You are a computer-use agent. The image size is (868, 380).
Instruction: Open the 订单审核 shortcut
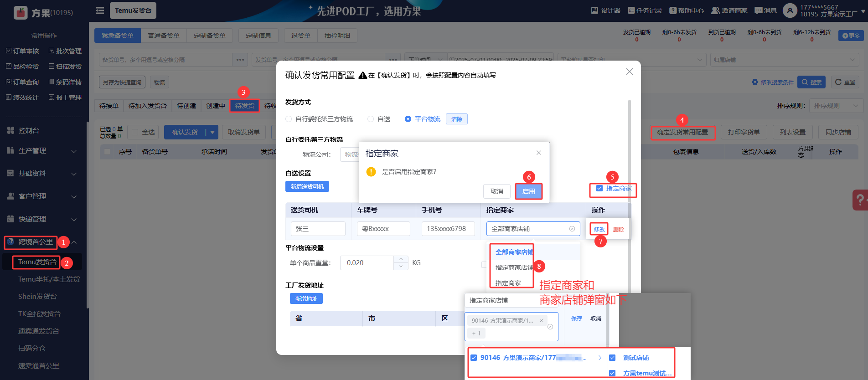[22, 51]
